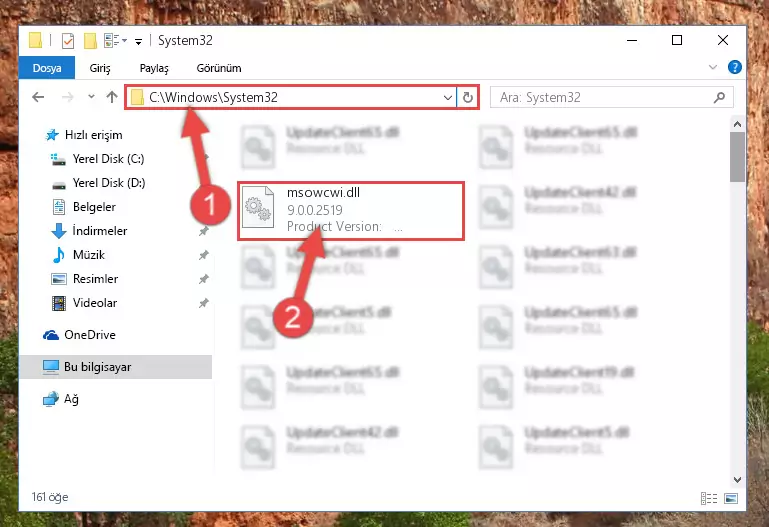Click the pin icon next to İndirmeler
Image resolution: width=769 pixels, height=527 pixels.
tap(204, 231)
